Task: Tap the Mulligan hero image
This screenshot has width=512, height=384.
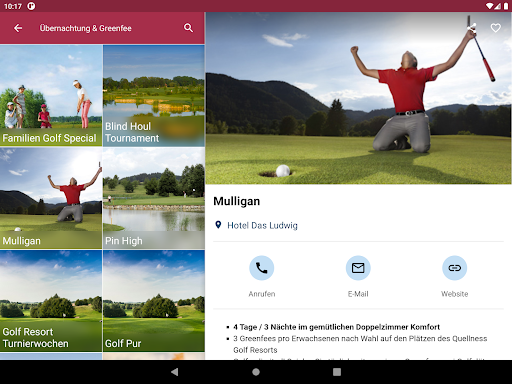Action: 358,98
